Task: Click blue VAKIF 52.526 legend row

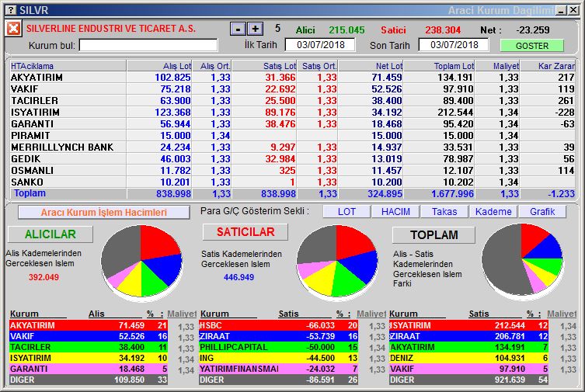Action: point(89,336)
